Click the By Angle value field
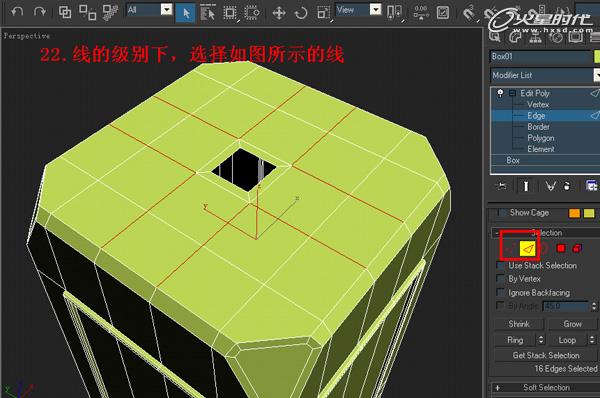The height and width of the screenshot is (398, 600). coord(566,306)
